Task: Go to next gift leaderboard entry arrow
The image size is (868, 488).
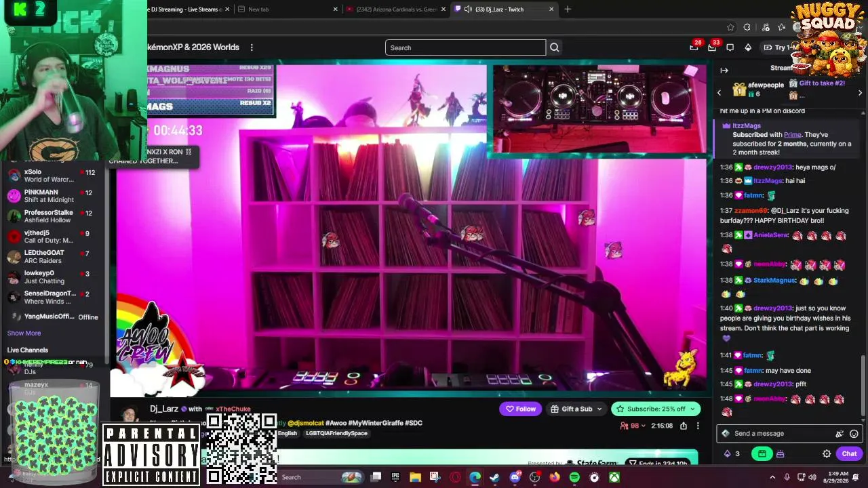Action: click(860, 93)
